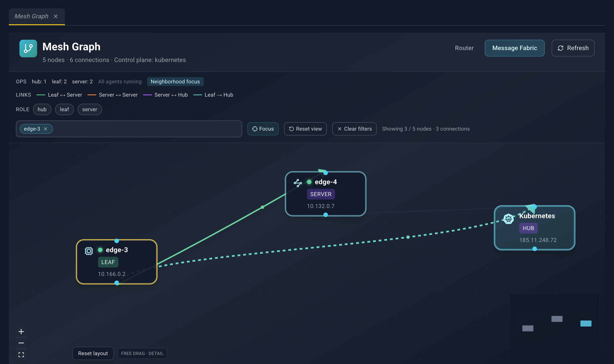Click the green status dot on edge-4
614x364 pixels.
[309, 182]
